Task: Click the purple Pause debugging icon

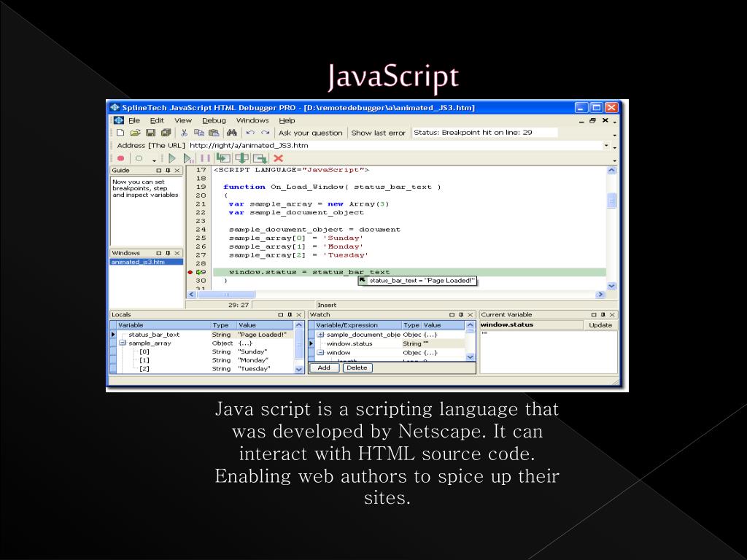Action: point(205,158)
